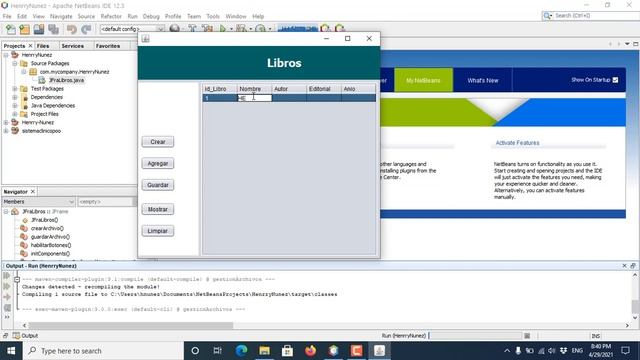Click the New Project toolbar icon
The image size is (640, 360).
click(24, 29)
